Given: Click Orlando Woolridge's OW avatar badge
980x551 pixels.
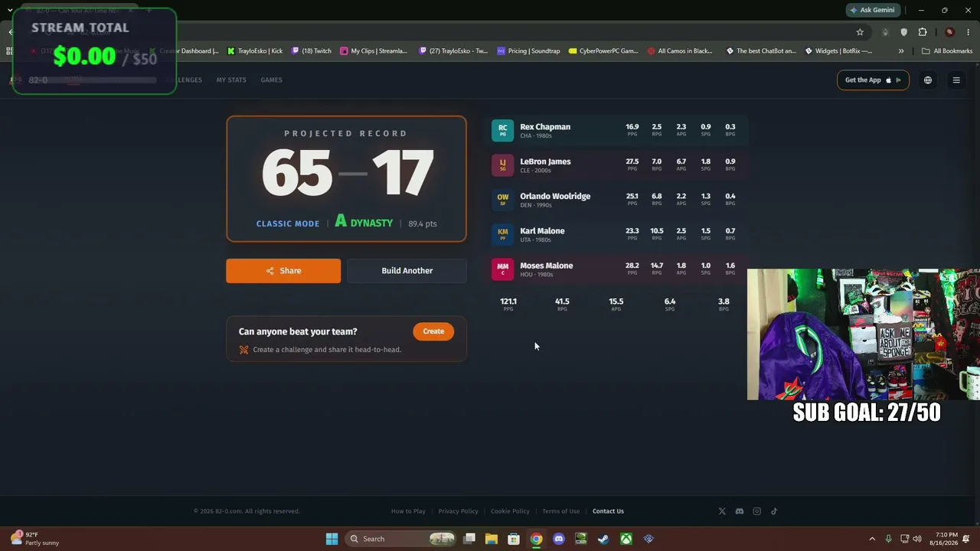Looking at the screenshot, I should [502, 200].
